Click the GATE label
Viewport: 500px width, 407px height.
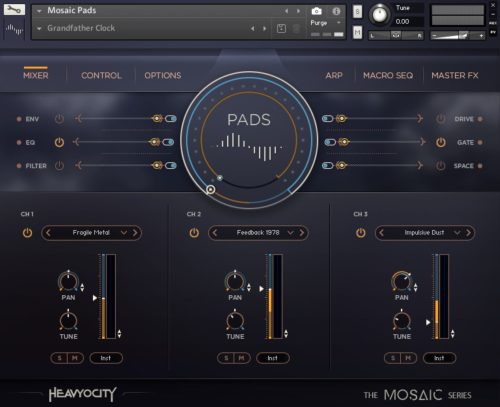tap(465, 142)
